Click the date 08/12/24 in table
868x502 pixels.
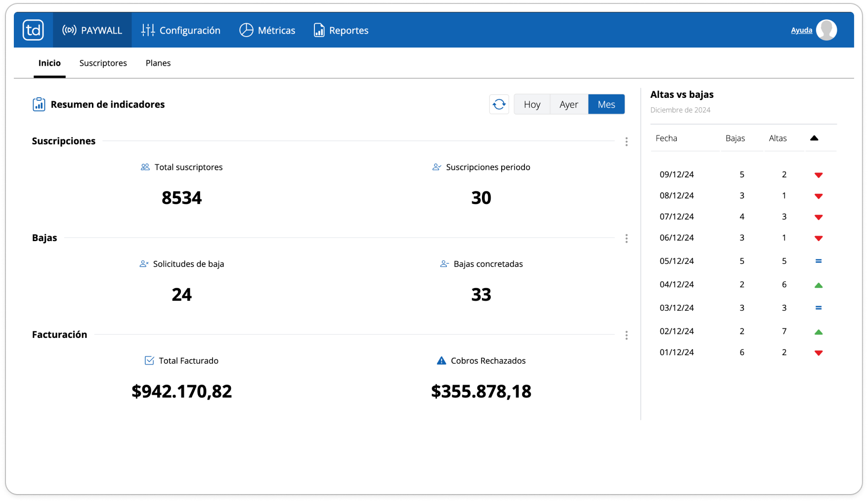coord(677,196)
